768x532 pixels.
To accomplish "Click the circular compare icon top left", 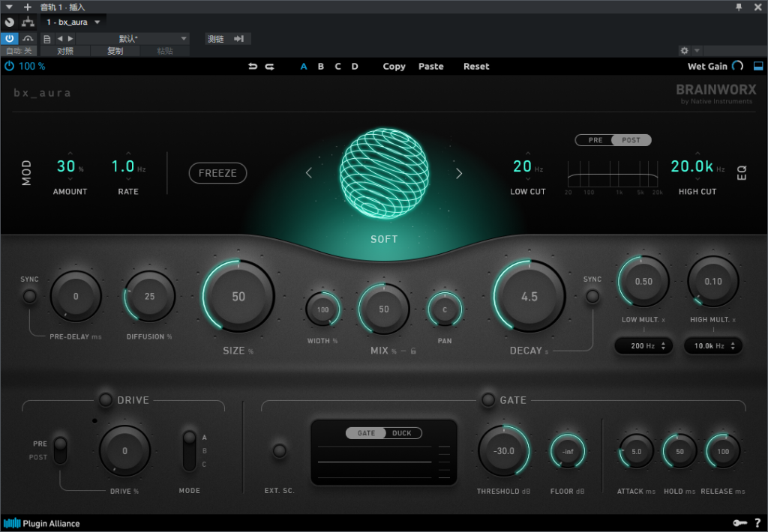I will click(x=9, y=22).
